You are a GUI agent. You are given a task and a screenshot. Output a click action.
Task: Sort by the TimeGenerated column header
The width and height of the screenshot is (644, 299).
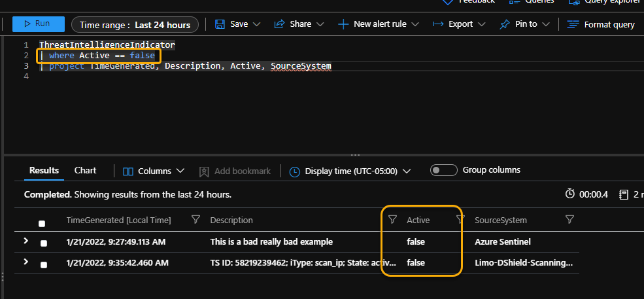click(119, 220)
